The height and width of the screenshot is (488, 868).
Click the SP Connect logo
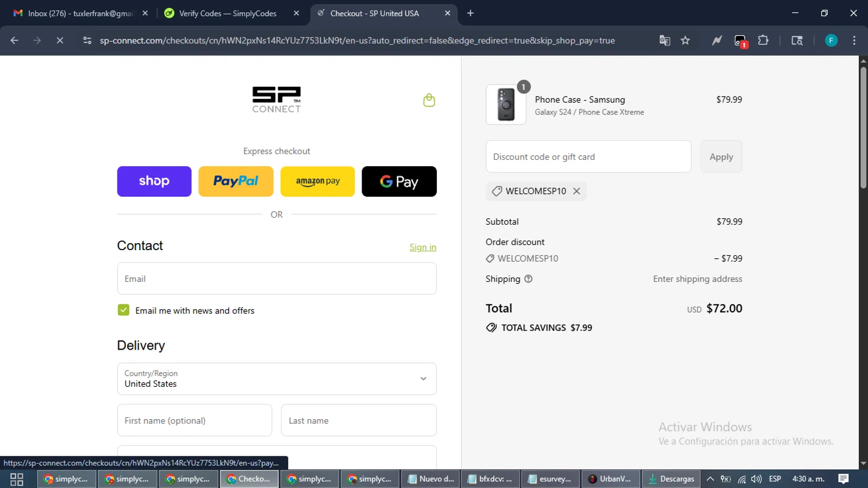pyautogui.click(x=277, y=100)
